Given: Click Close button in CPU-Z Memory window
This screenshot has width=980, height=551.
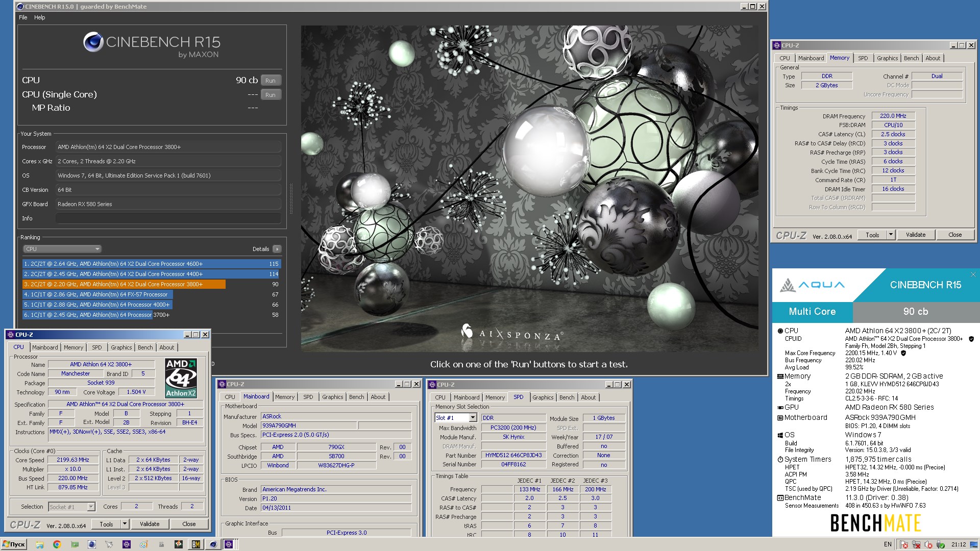Looking at the screenshot, I should tap(955, 235).
